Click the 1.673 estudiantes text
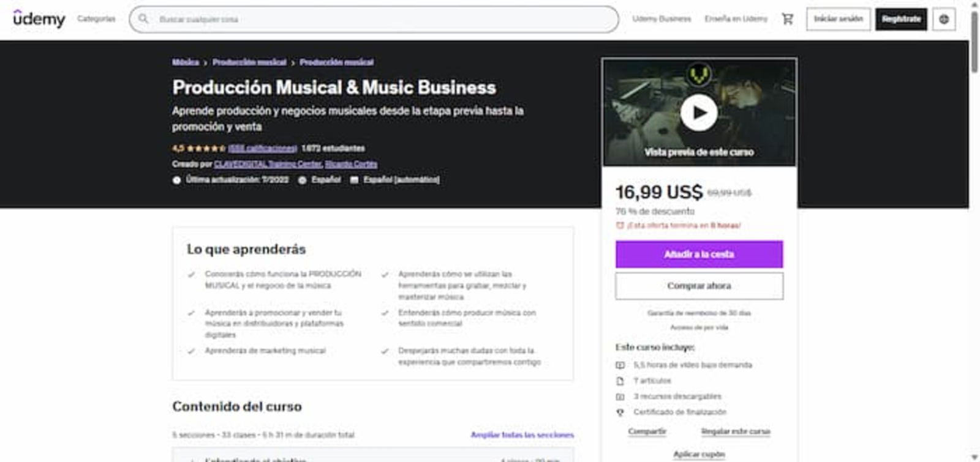The height and width of the screenshot is (462, 980). point(333,148)
